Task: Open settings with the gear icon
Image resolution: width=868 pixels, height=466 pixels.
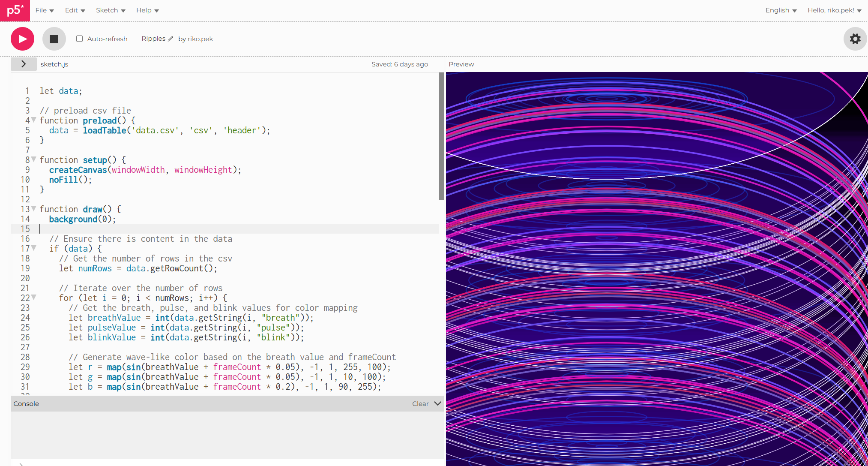Action: coord(855,39)
